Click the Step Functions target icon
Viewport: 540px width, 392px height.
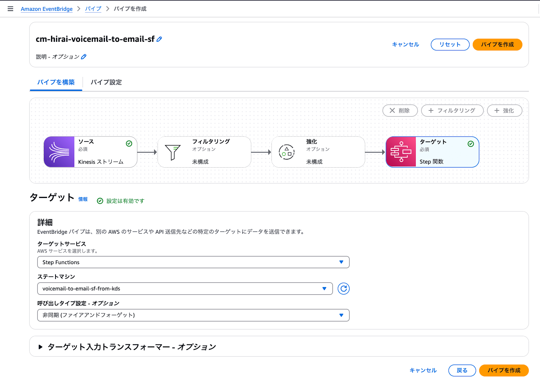pyautogui.click(x=401, y=152)
